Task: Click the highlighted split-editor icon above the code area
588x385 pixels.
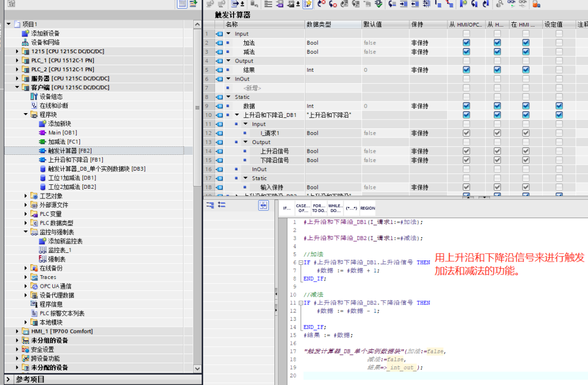Action: click(x=263, y=206)
